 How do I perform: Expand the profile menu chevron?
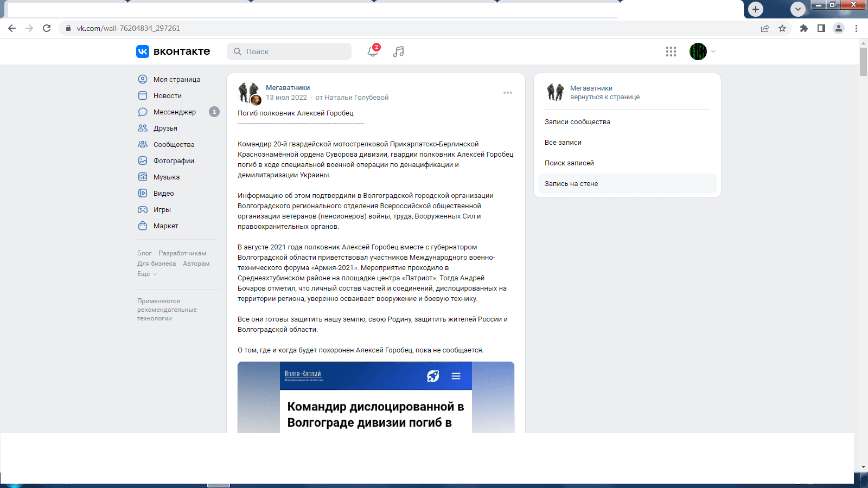713,52
